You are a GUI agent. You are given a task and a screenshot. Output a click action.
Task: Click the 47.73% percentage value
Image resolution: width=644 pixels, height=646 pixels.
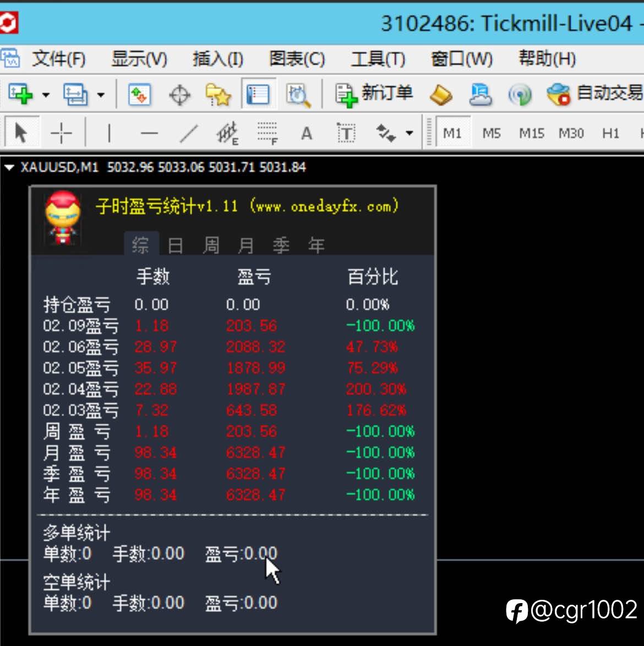372,347
